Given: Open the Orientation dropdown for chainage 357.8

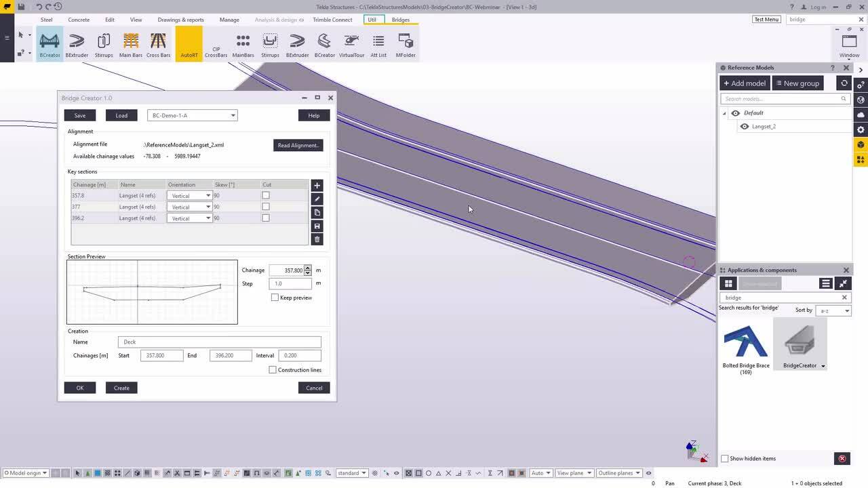Looking at the screenshot, I should point(207,195).
